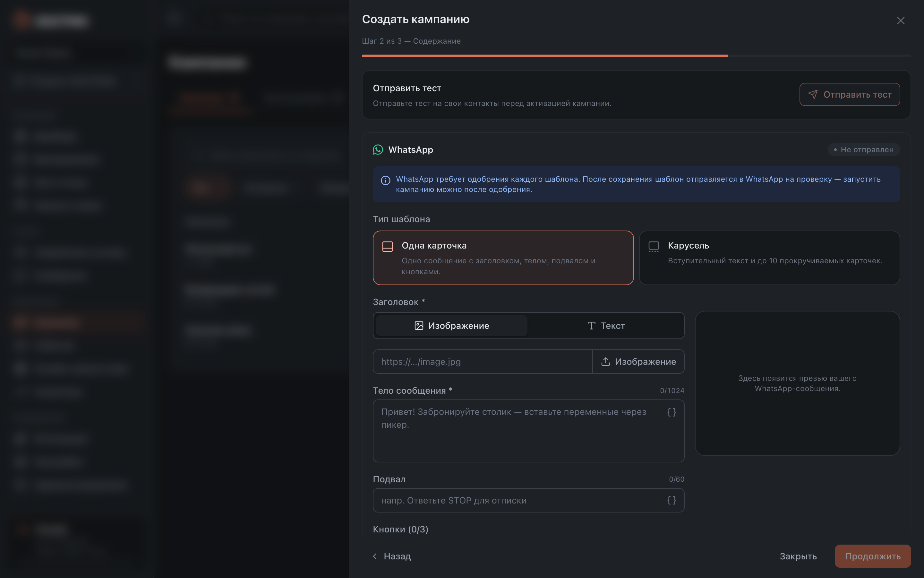Click the WhatsApp logo icon

[x=378, y=149]
